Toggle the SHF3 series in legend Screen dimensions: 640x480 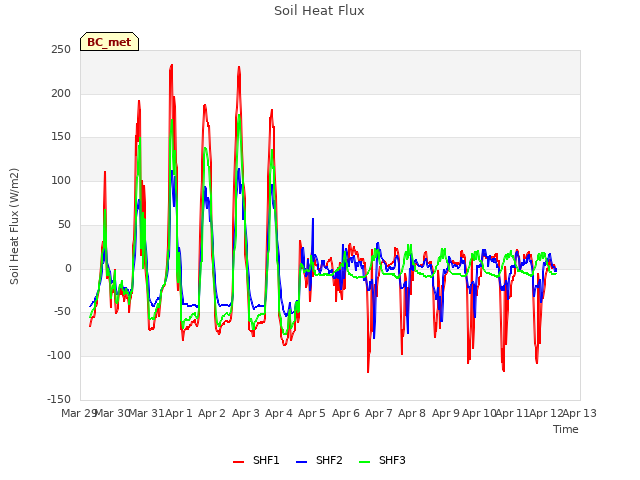point(382,461)
